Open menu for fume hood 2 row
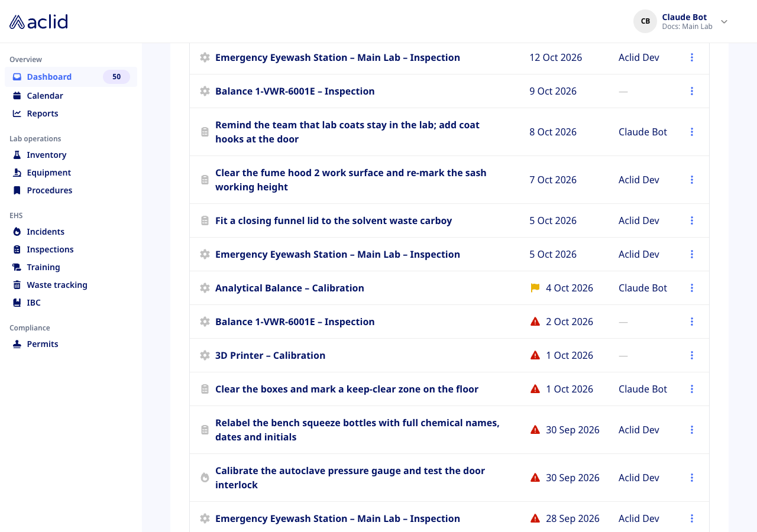The height and width of the screenshot is (532, 757). pos(692,180)
